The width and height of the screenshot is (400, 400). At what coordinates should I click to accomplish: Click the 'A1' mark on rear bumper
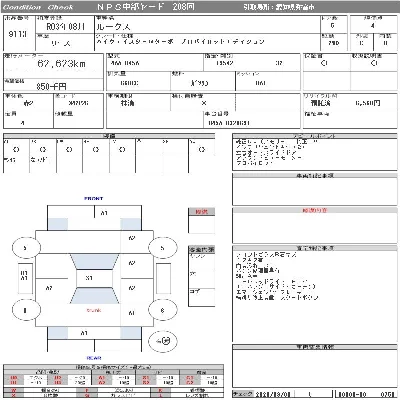point(84,333)
